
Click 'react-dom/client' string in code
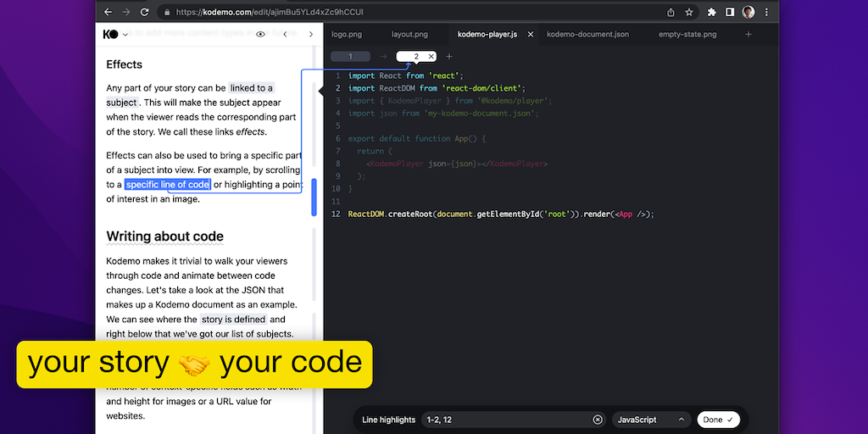click(481, 88)
